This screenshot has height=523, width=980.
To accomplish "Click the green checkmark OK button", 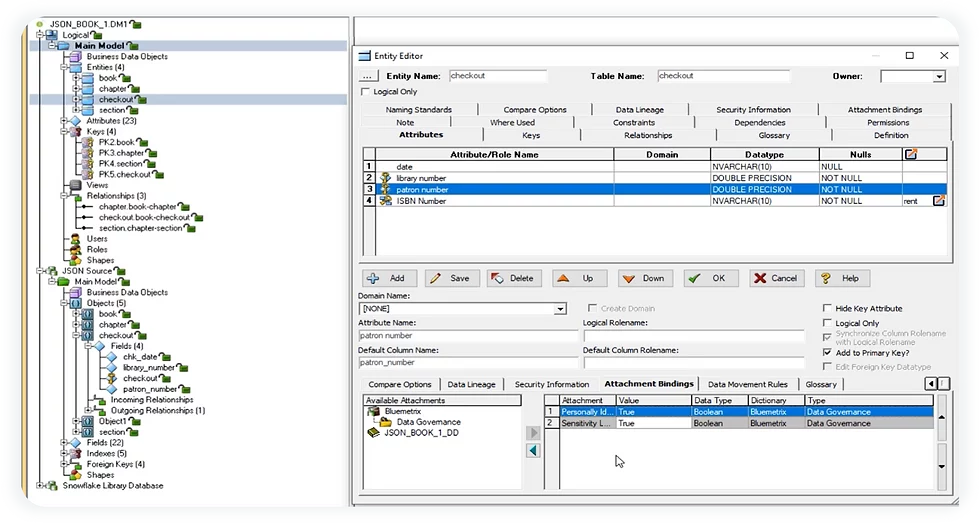I will pyautogui.click(x=711, y=278).
